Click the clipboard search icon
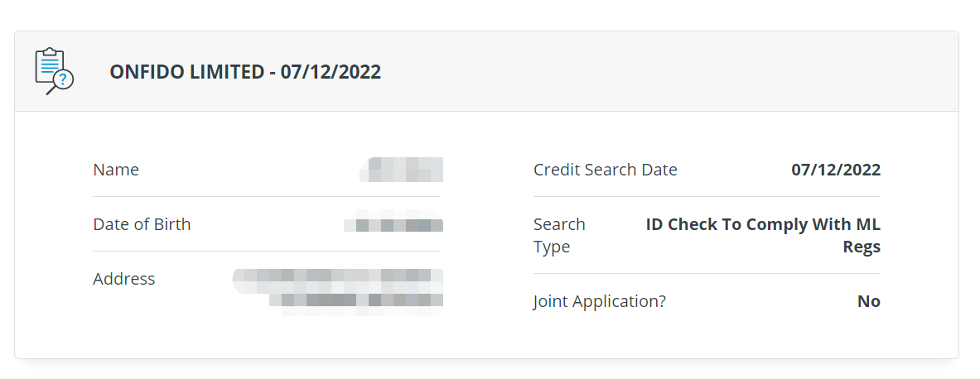 [55, 71]
